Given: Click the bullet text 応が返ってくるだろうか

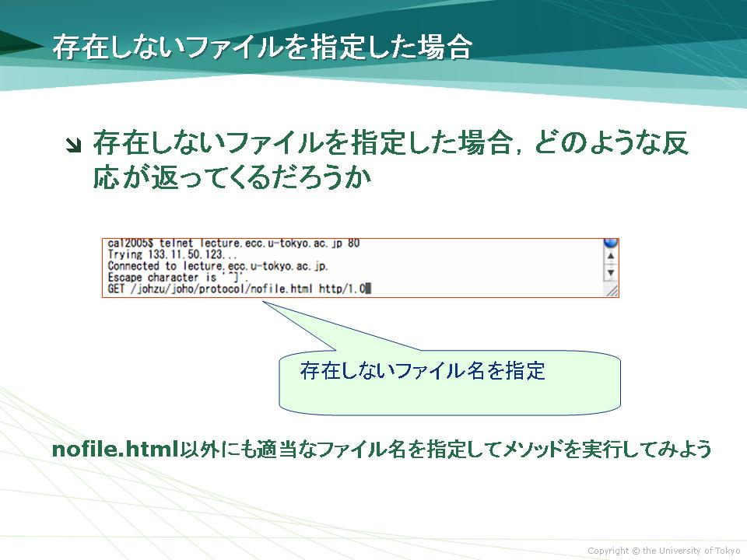Looking at the screenshot, I should click(232, 178).
